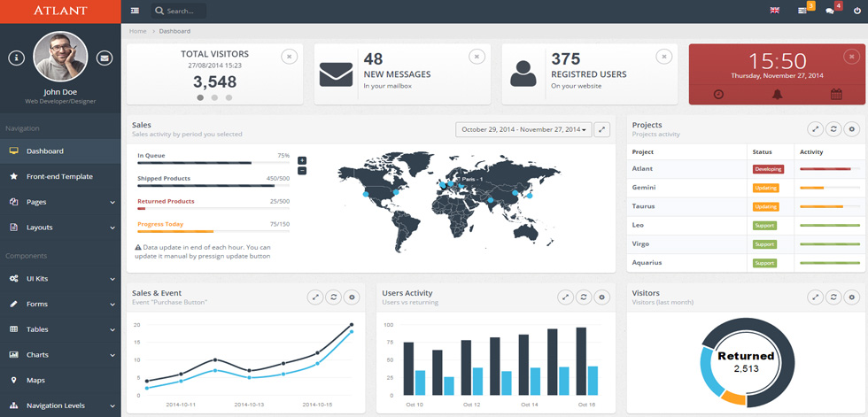Viewport: 868px width, 417px height.
Task: Expand the Pages menu in sidebar
Action: [x=60, y=202]
